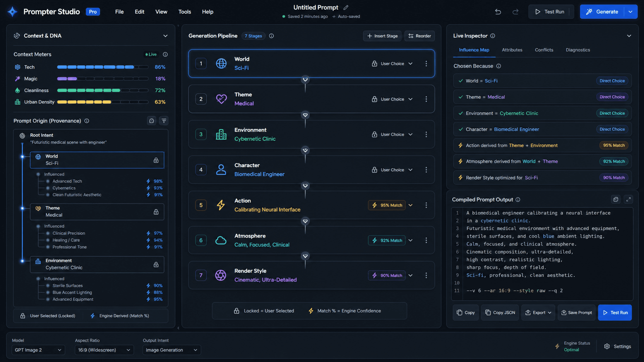
Task: Open the File menu
Action: 119,12
